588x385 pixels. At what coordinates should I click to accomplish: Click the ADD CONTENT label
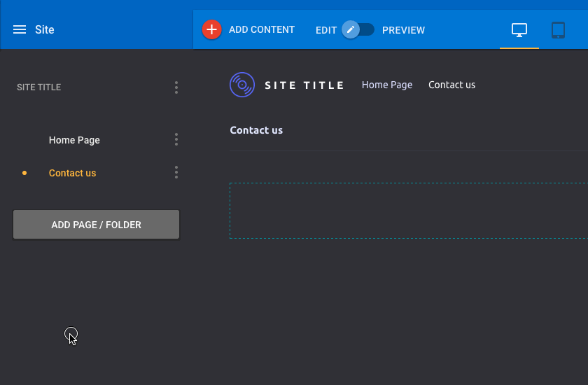tap(262, 29)
